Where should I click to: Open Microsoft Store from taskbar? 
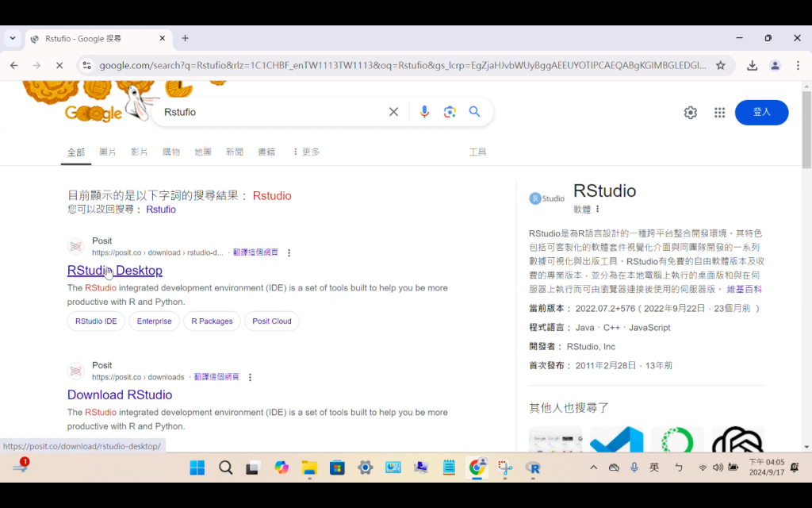[337, 468]
